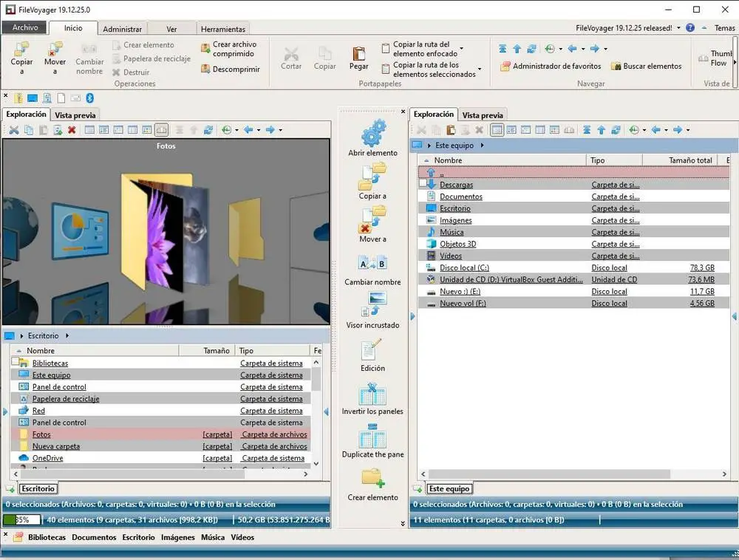Open the forward arrow dropdown in left pane toolbar

click(x=280, y=130)
